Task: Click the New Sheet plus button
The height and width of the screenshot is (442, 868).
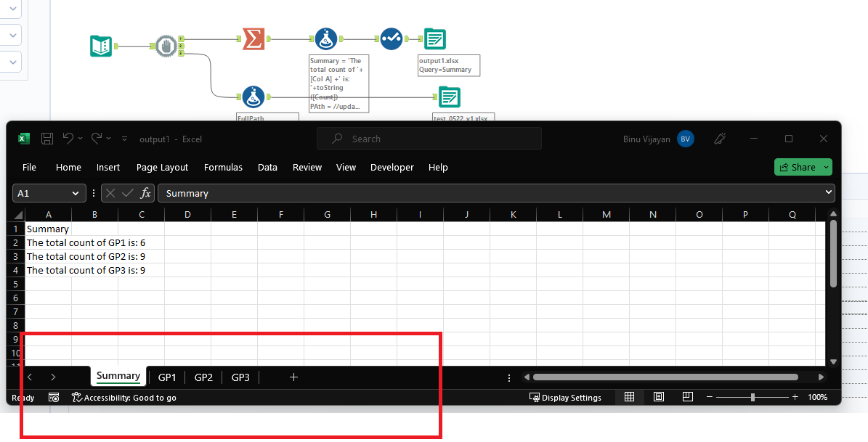Action: (x=293, y=377)
